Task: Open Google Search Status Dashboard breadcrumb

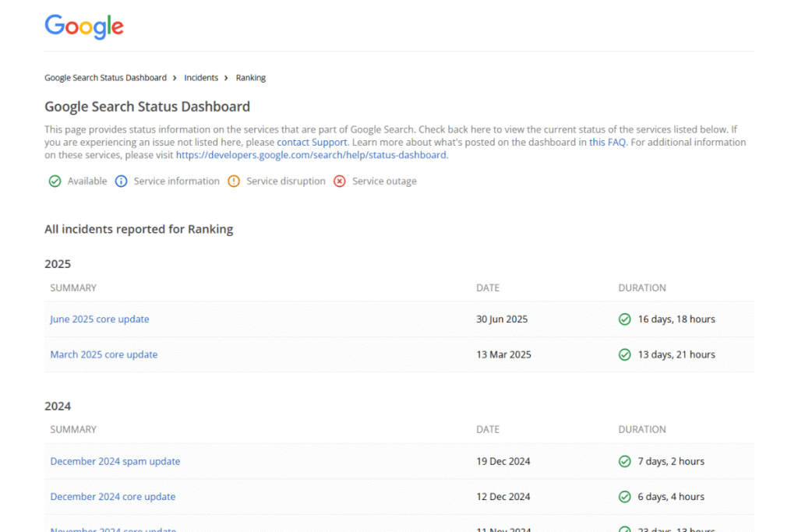Action: coord(105,78)
